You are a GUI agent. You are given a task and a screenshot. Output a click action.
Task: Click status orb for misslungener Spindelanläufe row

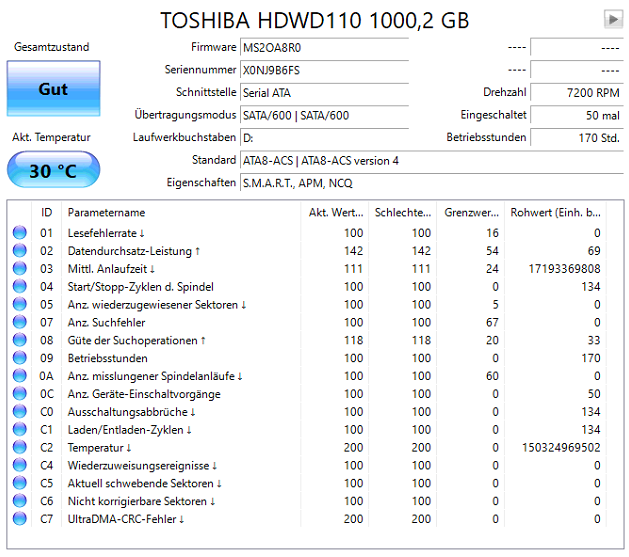point(19,376)
